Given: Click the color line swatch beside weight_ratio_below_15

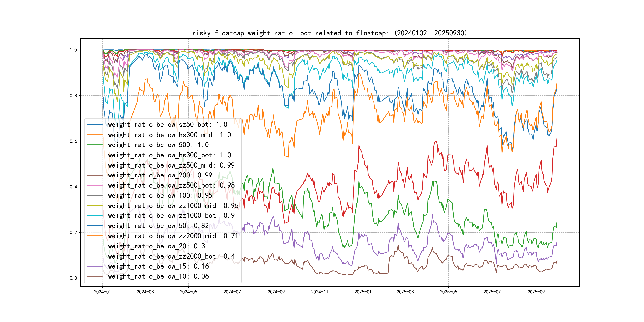Looking at the screenshot, I should pos(95,266).
